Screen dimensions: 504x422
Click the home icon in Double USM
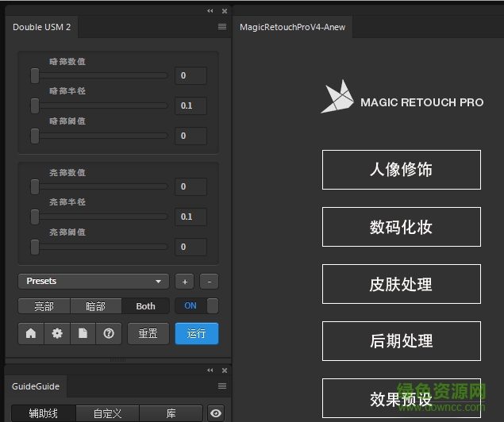click(x=31, y=333)
